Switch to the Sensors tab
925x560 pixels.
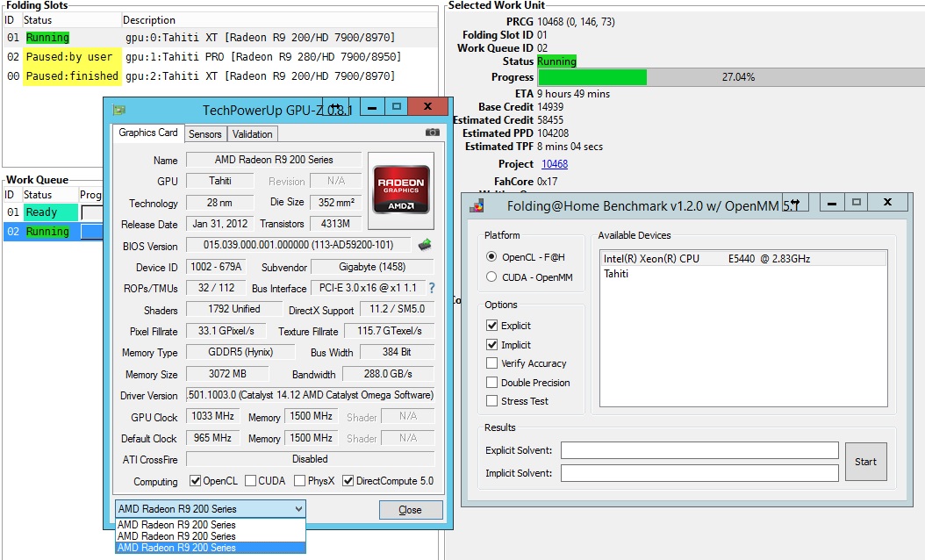[205, 134]
